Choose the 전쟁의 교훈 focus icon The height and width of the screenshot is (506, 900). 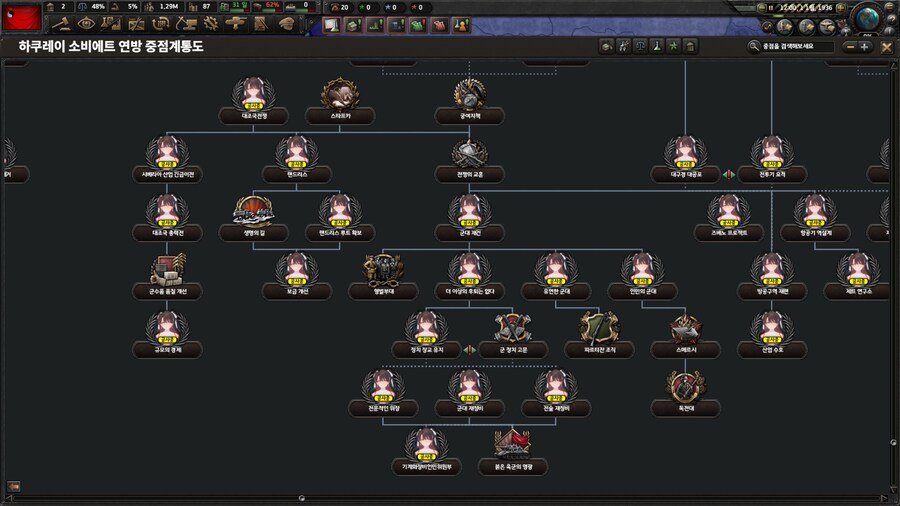click(469, 154)
